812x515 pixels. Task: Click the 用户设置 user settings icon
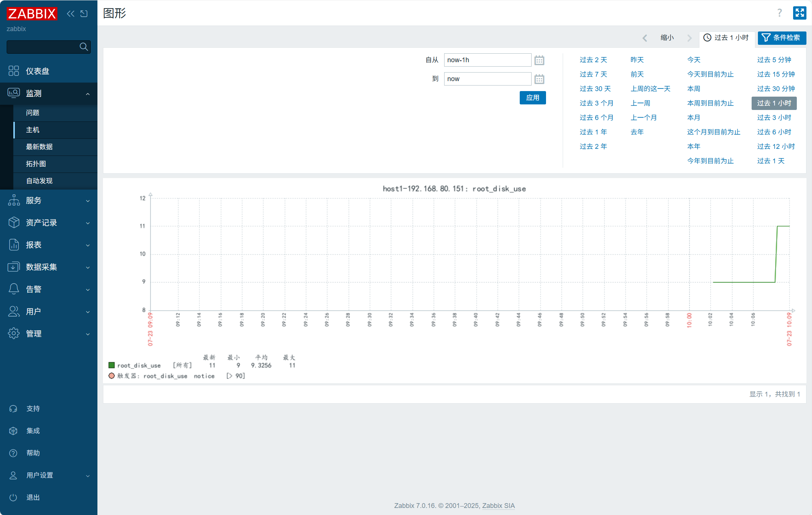coord(13,475)
